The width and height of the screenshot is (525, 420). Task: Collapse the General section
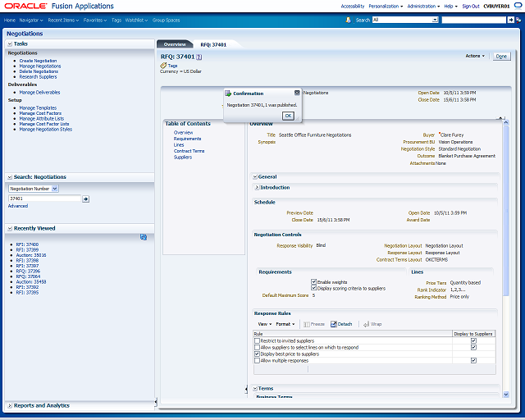click(x=255, y=177)
